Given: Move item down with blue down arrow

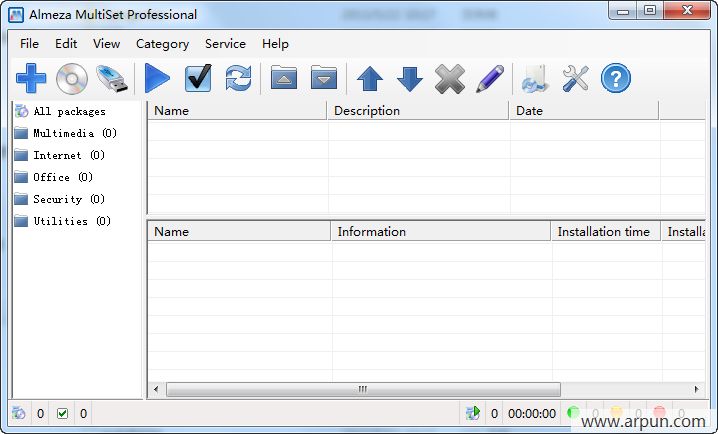Looking at the screenshot, I should coord(410,79).
